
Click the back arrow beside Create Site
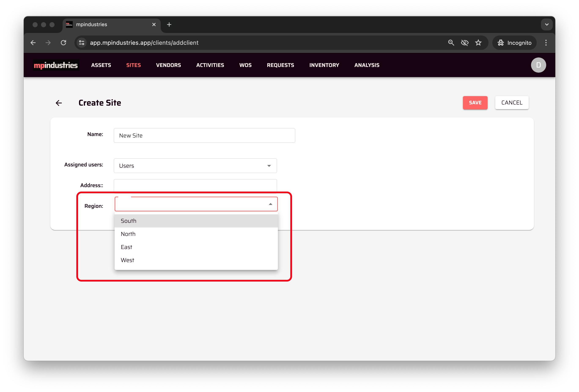(59, 103)
